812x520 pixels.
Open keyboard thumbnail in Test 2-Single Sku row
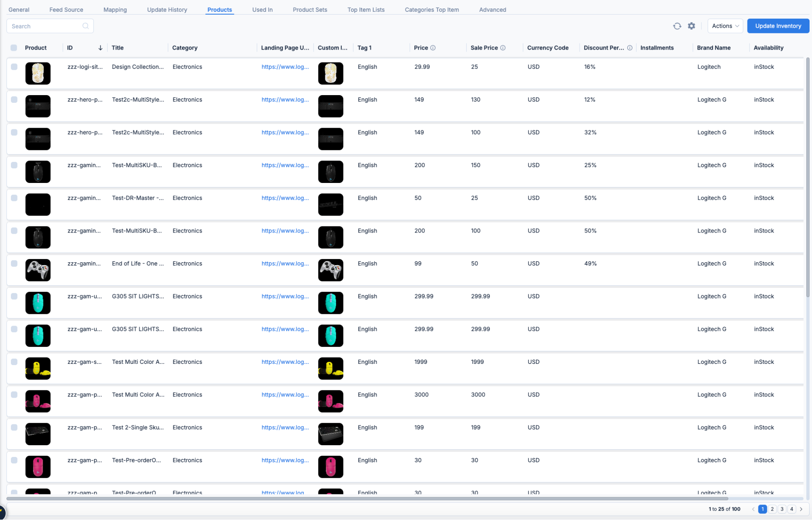38,434
